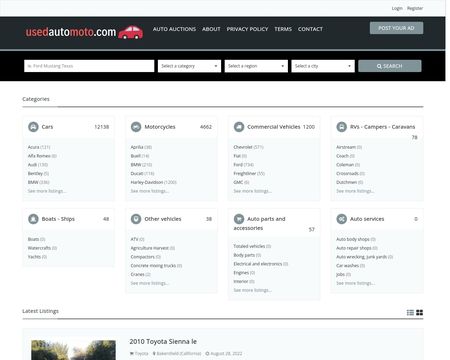This screenshot has width=450, height=360.
Task: Click the Login link
Action: [x=397, y=8]
